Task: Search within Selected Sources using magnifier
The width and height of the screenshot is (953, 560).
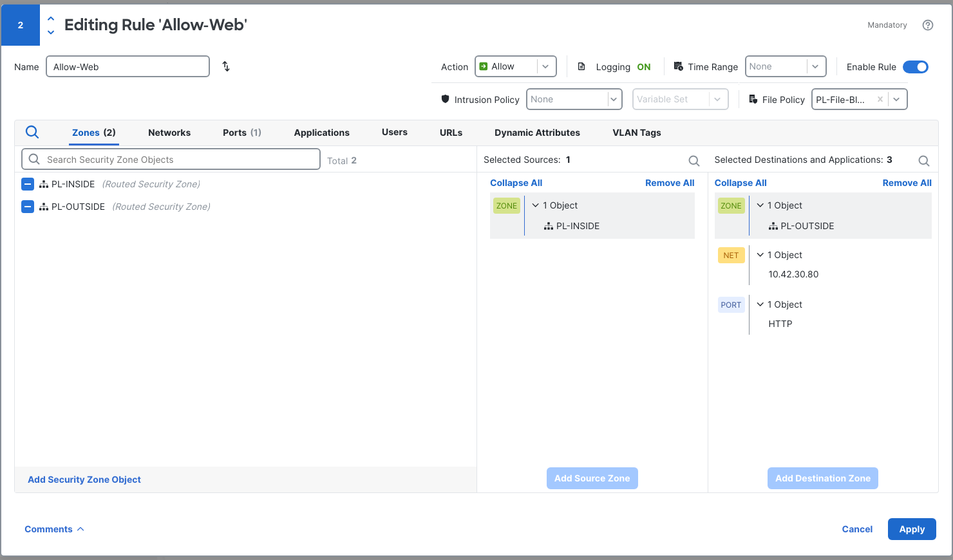Action: click(694, 161)
